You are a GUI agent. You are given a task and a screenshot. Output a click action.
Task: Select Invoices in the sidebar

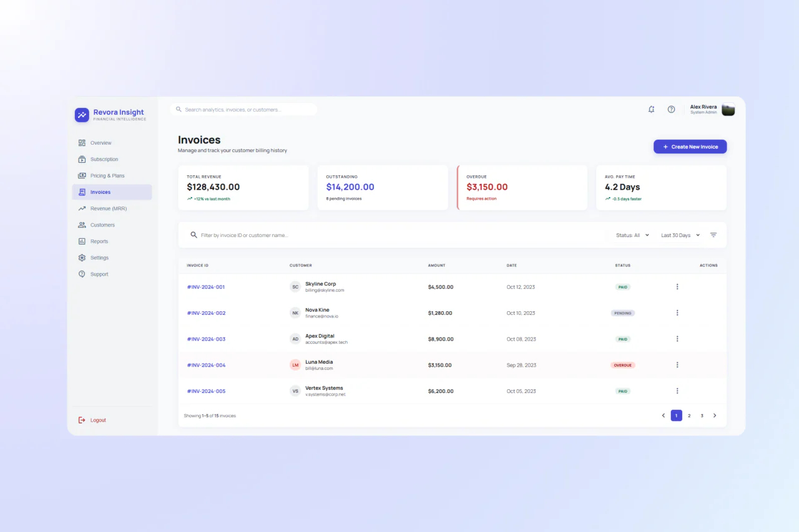tap(112, 192)
